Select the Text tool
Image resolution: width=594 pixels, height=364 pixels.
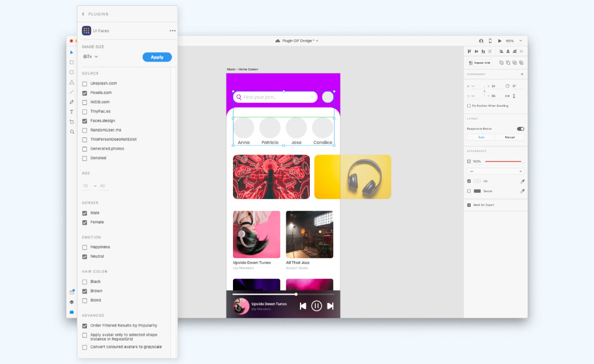[72, 112]
